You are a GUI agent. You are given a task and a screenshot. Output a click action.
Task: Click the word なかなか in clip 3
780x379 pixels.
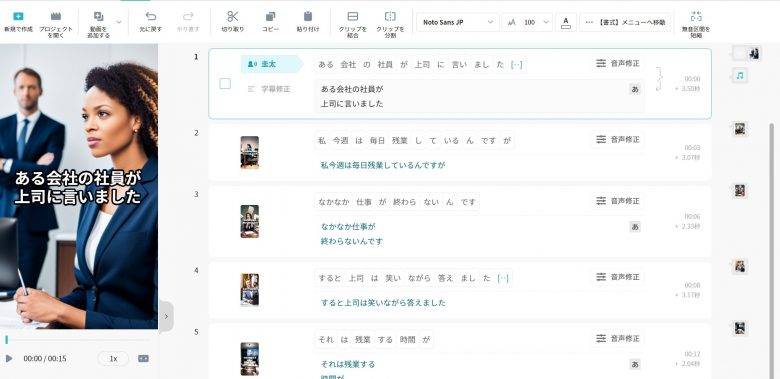[334, 202]
